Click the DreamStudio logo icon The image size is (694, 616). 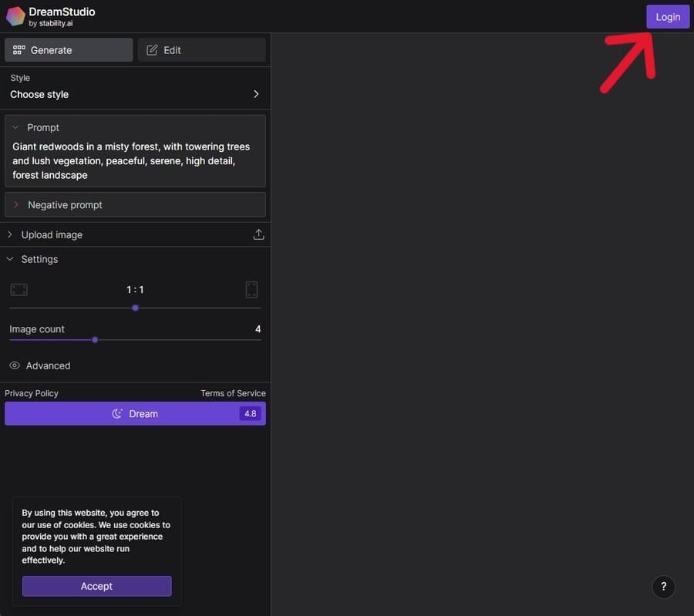15,16
